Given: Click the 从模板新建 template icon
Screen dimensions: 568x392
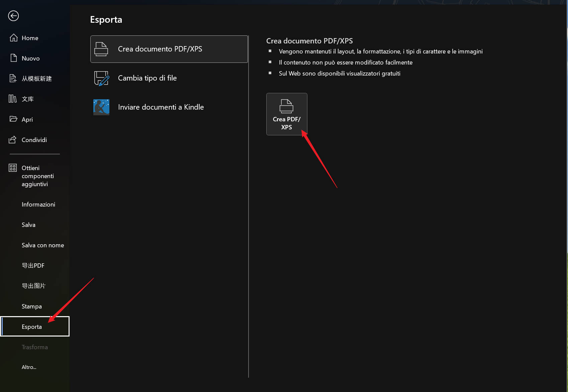Looking at the screenshot, I should click(x=13, y=79).
